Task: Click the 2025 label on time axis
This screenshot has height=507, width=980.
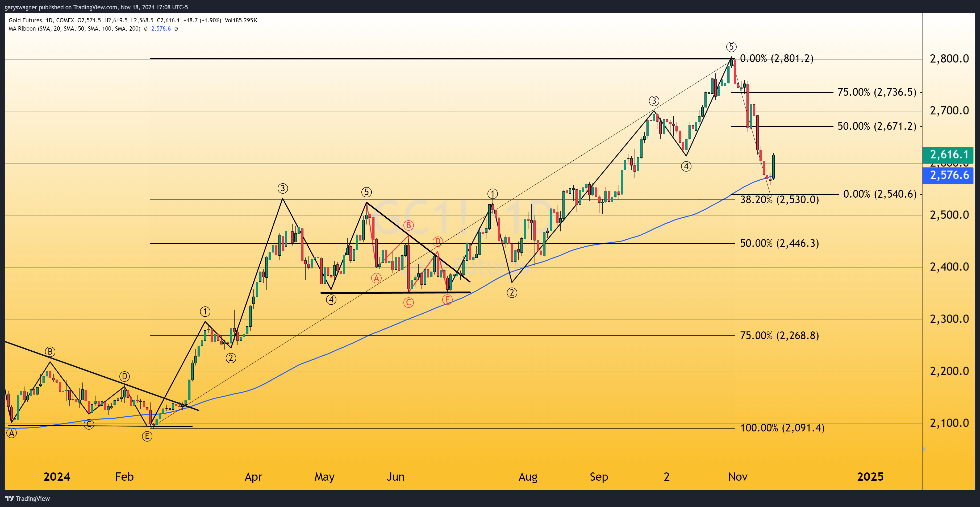Action: pos(870,477)
